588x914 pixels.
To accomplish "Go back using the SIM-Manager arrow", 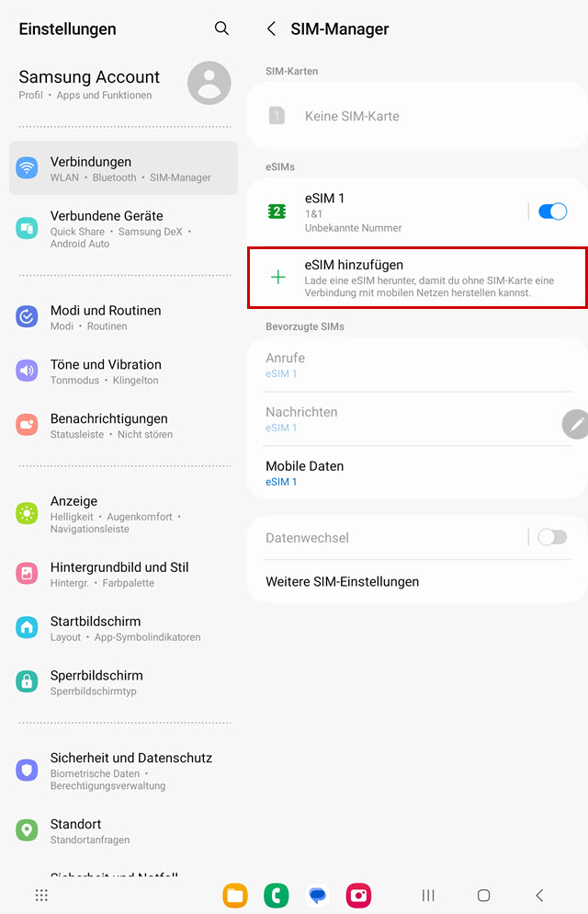I will [271, 29].
